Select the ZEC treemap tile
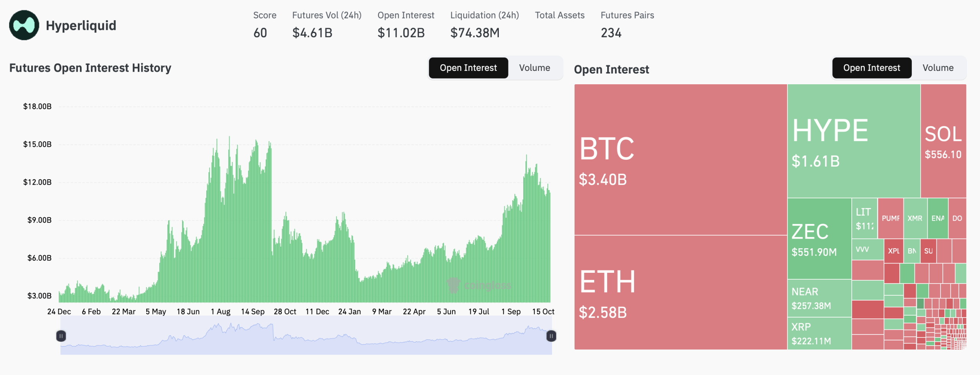 [819, 238]
